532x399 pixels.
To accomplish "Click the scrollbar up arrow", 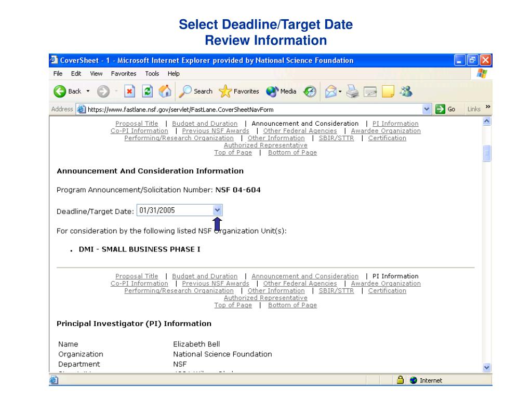I will point(486,122).
